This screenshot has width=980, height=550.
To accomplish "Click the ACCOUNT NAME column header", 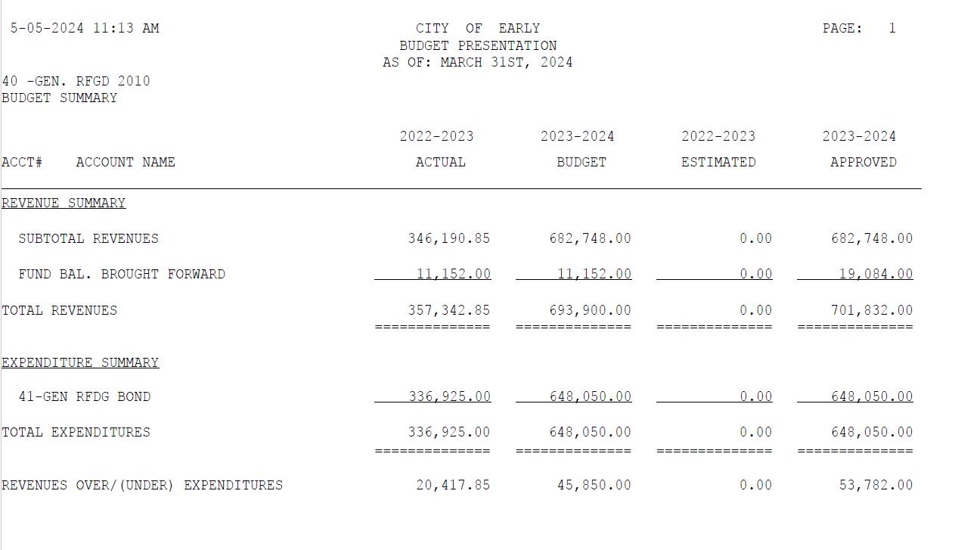I will [x=126, y=162].
